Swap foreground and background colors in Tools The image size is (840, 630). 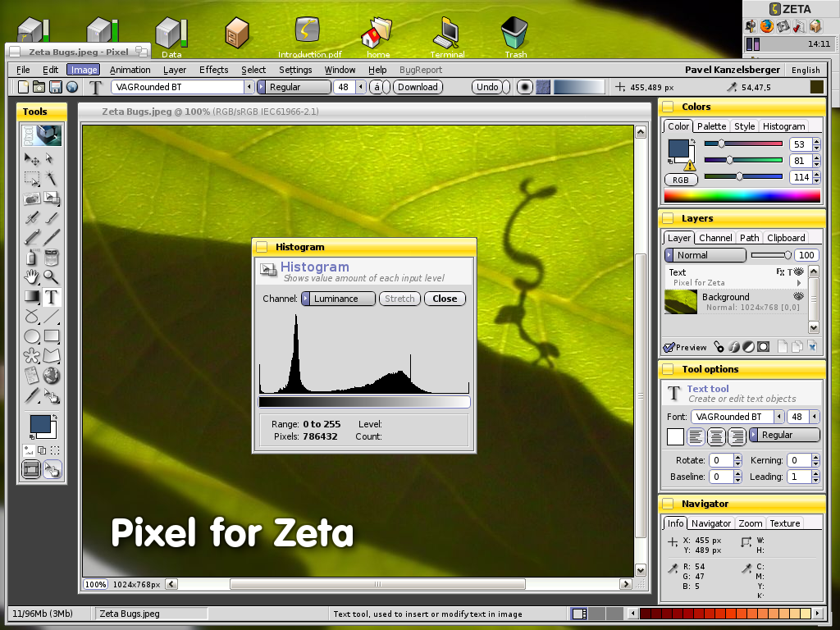pyautogui.click(x=54, y=417)
